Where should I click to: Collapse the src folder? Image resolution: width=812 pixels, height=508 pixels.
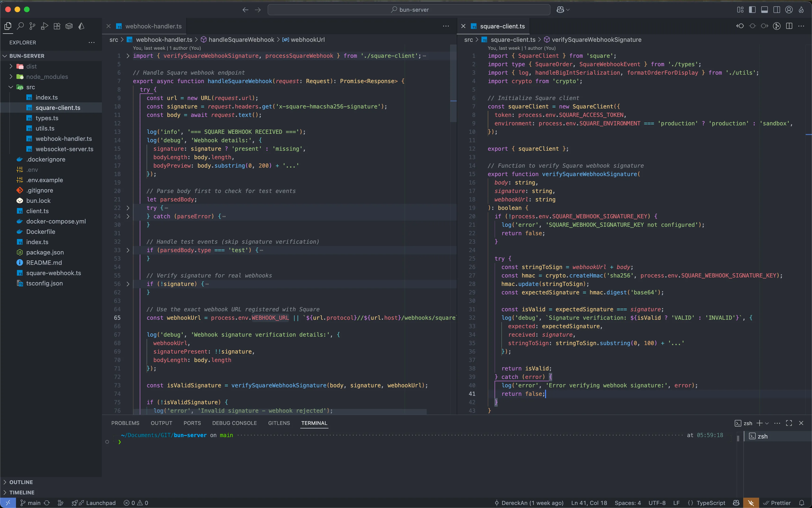(51, 87)
